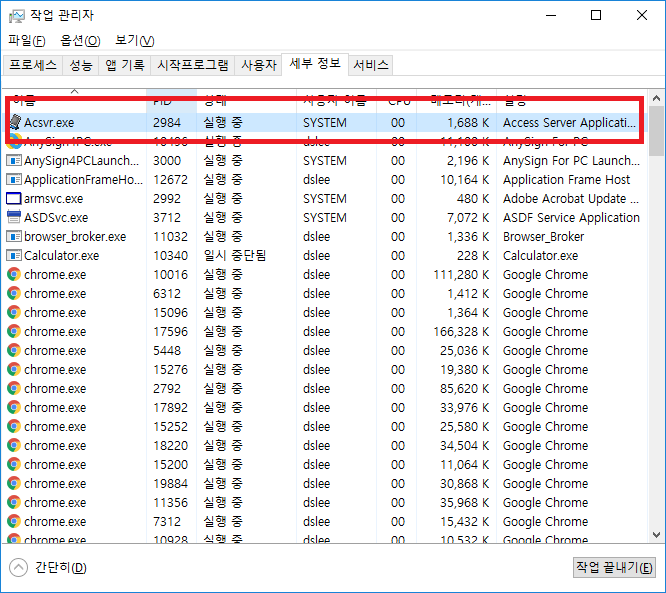
Task: Open the 파일(F) menu
Action: pyautogui.click(x=27, y=40)
